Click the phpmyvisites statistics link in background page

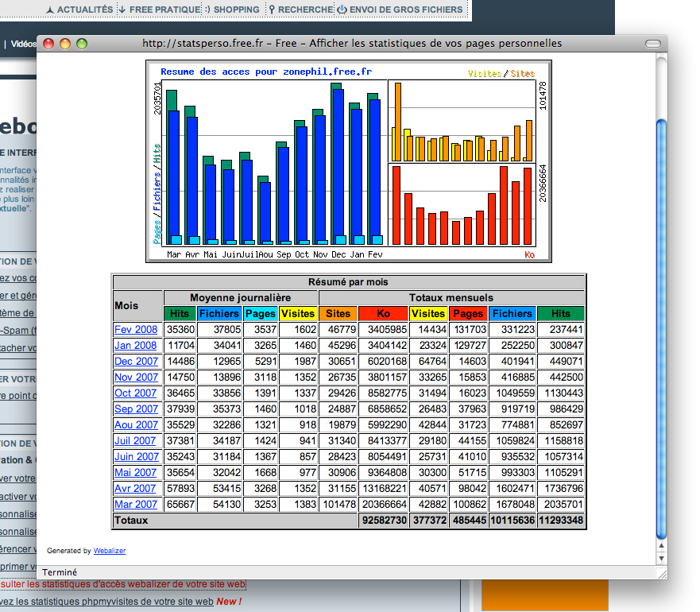[108, 602]
